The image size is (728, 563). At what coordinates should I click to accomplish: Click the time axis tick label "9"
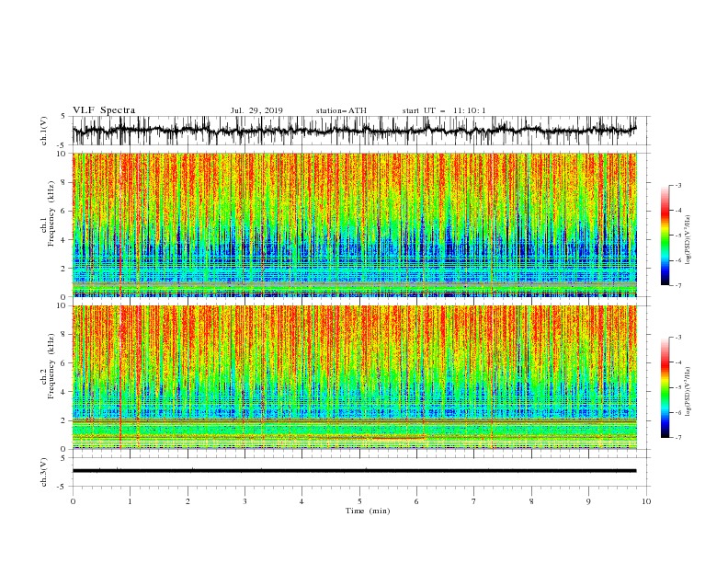pos(588,501)
